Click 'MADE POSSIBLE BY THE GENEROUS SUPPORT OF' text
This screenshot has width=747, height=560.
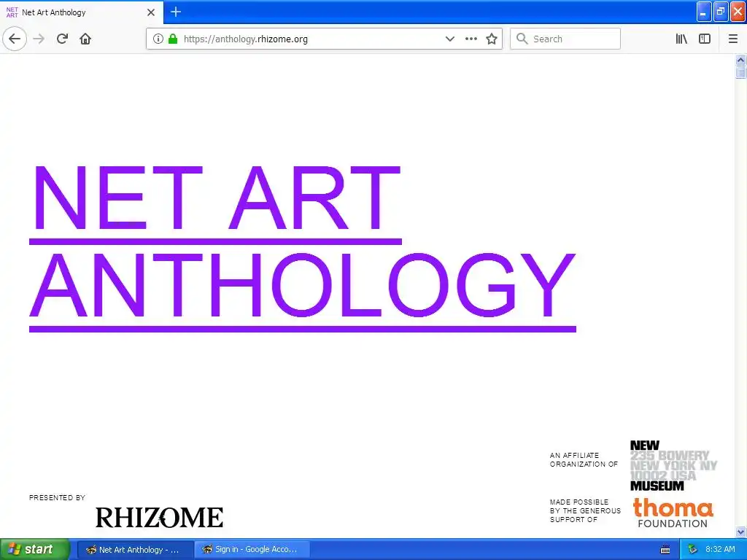[585, 510]
